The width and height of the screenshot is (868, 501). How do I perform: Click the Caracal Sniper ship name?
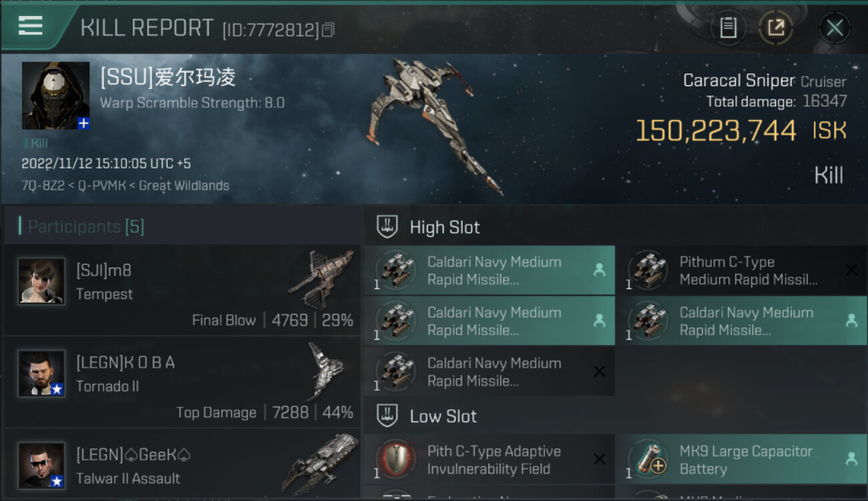click(739, 81)
